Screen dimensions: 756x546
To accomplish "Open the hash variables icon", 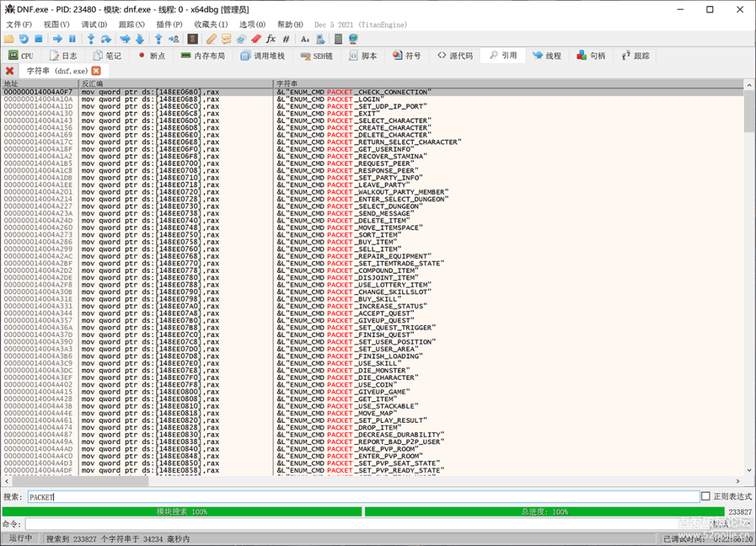I will tap(286, 39).
